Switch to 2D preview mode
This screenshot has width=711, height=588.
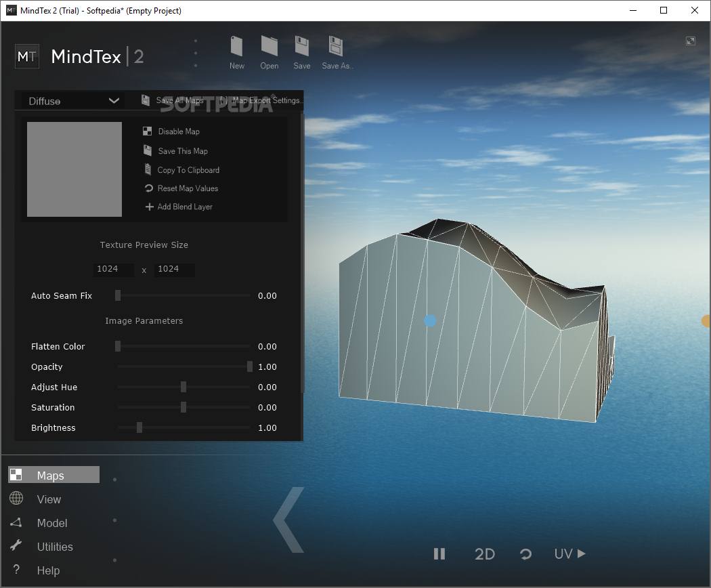click(485, 554)
